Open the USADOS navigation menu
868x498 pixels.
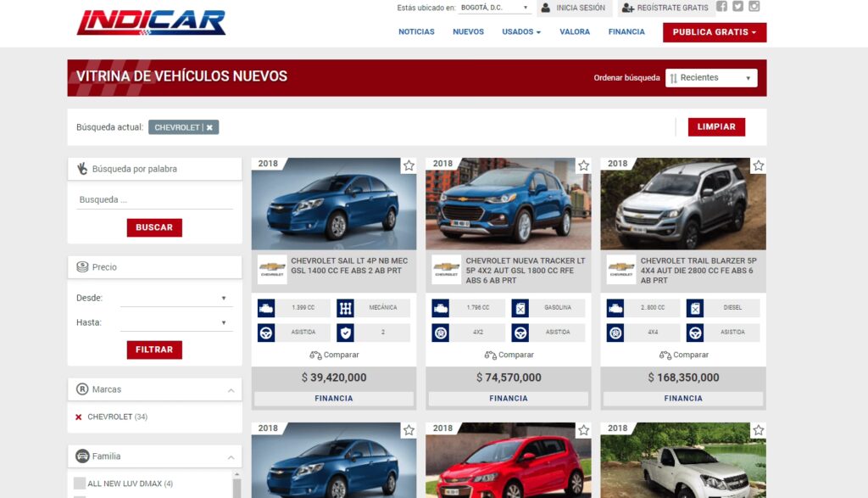(x=520, y=32)
